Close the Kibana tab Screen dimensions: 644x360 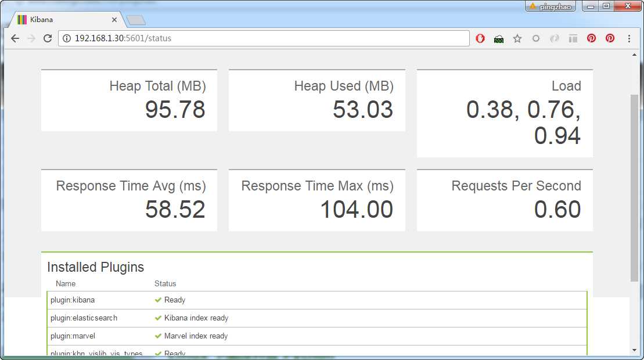point(114,19)
